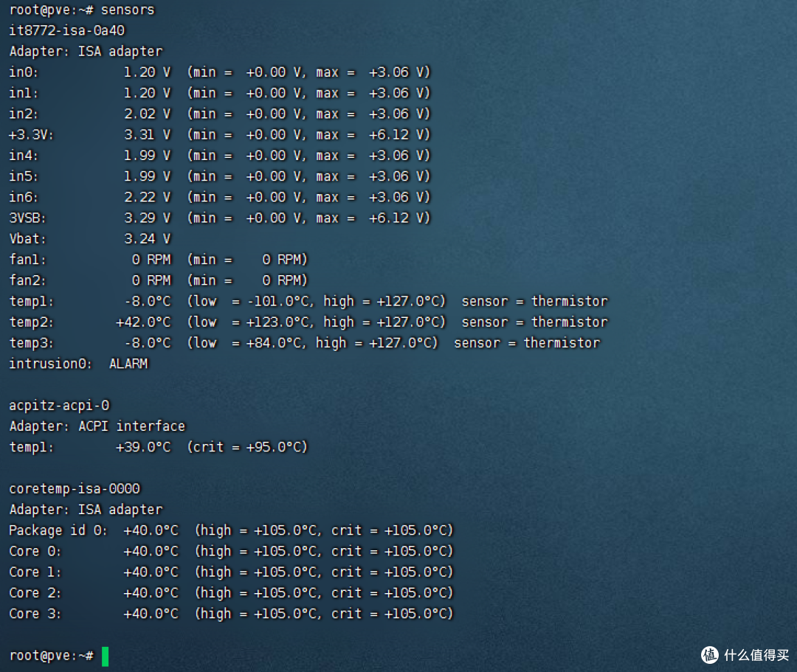The height and width of the screenshot is (672, 797).
Task: Click the 'Core 3:' label
Action: (x=35, y=614)
